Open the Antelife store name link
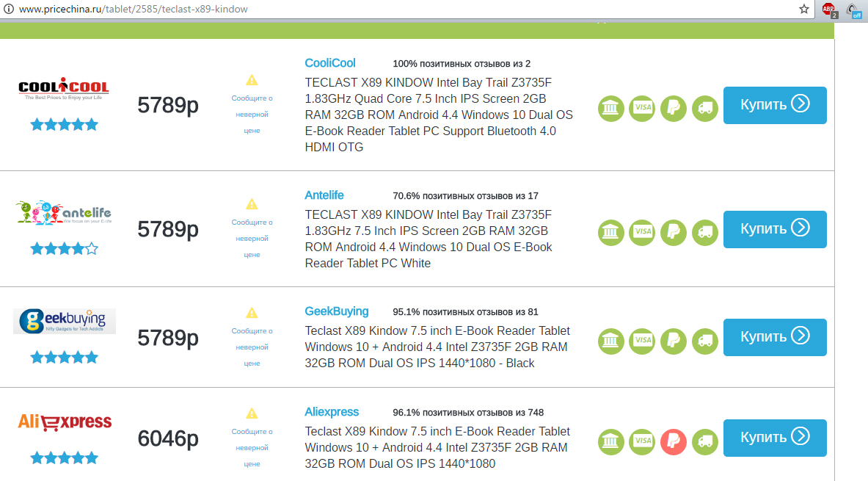868x481 pixels. (x=324, y=195)
